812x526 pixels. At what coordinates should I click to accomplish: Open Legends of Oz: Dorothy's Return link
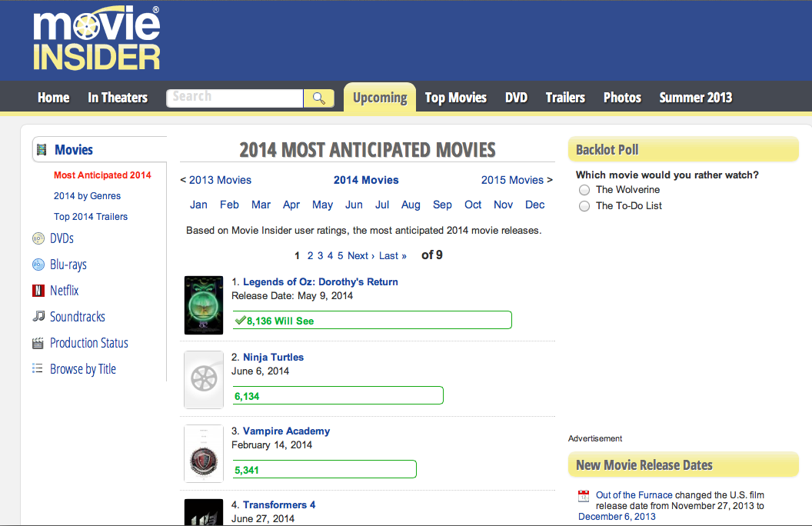pos(320,281)
